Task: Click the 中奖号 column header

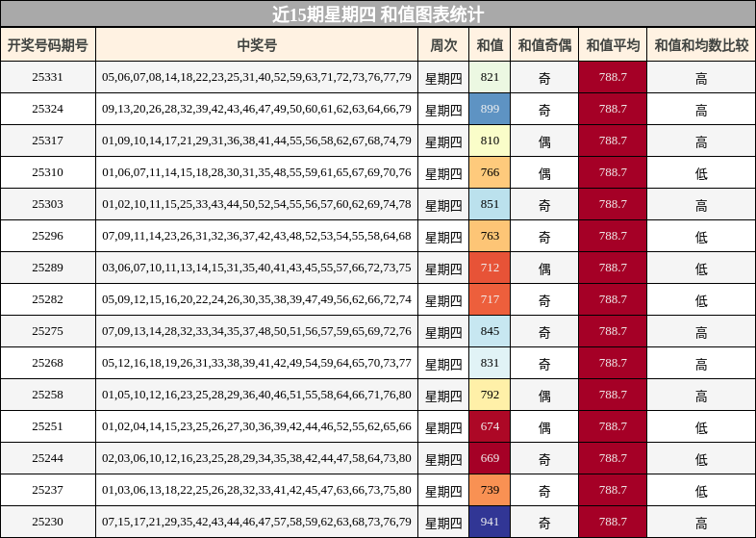Action: tap(257, 45)
